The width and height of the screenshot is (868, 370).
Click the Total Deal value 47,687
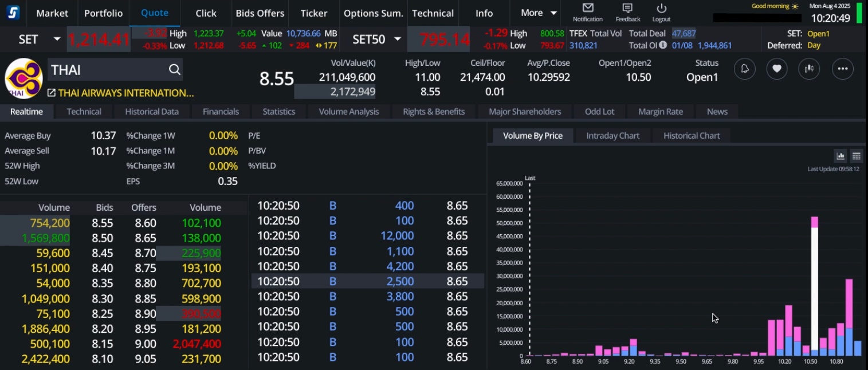pyautogui.click(x=684, y=33)
